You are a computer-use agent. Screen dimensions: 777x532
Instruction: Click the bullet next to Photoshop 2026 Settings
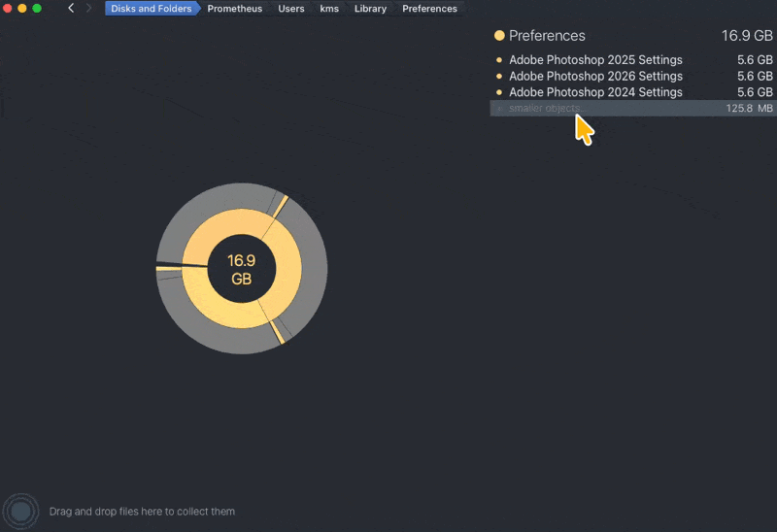click(x=499, y=77)
